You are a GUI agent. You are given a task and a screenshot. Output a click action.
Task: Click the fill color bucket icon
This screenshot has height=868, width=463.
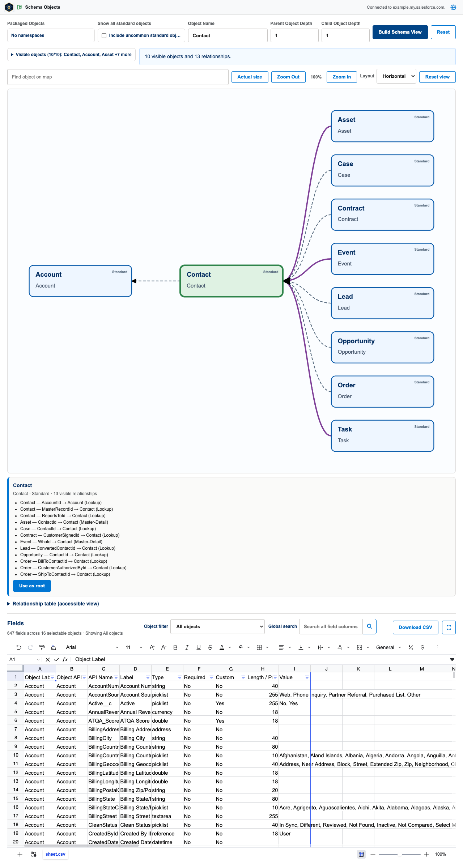(241, 647)
